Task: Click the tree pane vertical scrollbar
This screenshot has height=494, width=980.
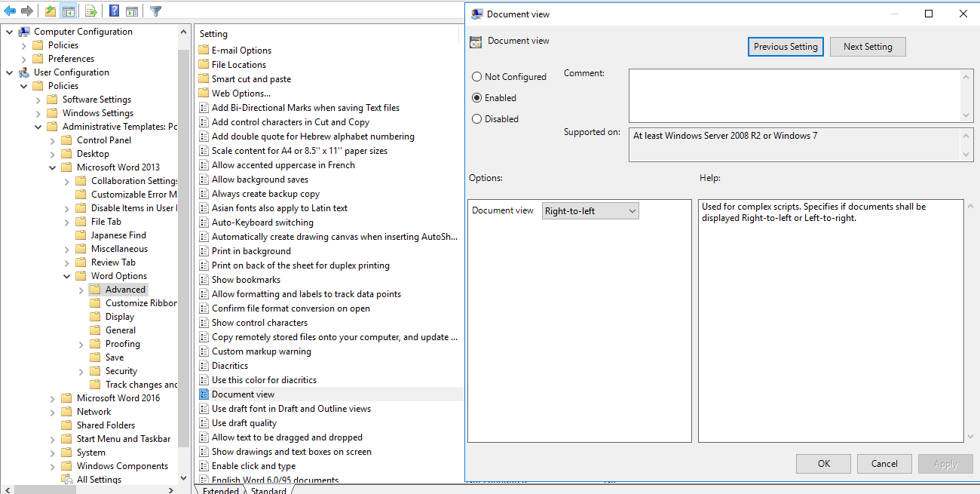Action: [x=184, y=249]
